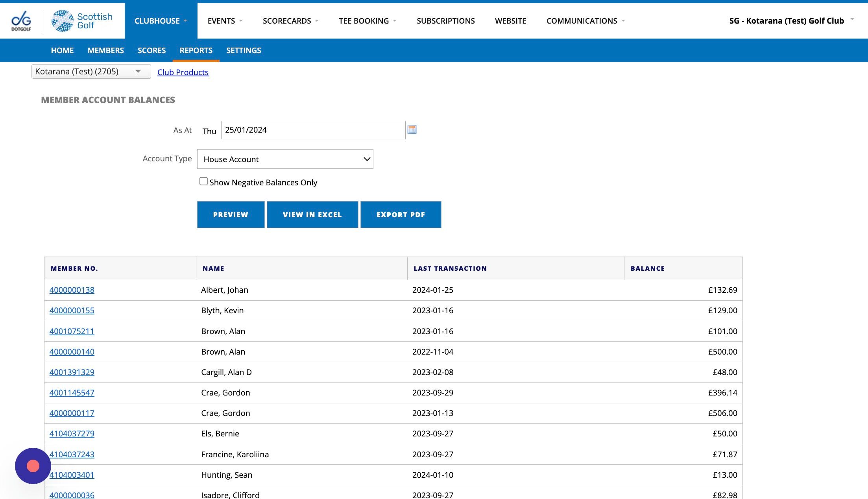Open member number 4000000138 link
The height and width of the screenshot is (499, 868).
click(72, 290)
